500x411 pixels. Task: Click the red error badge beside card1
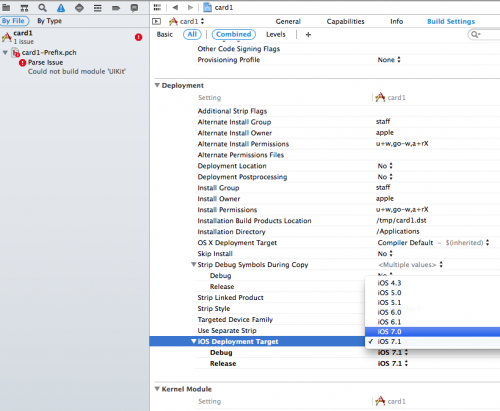[x=139, y=37]
